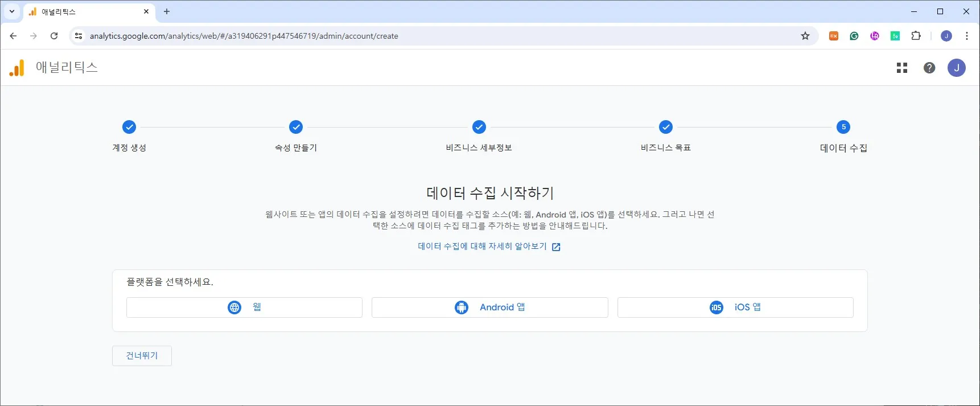Close the 애널리틱스 browser tab
Screen dimensions: 980x406
pyautogui.click(x=146, y=11)
